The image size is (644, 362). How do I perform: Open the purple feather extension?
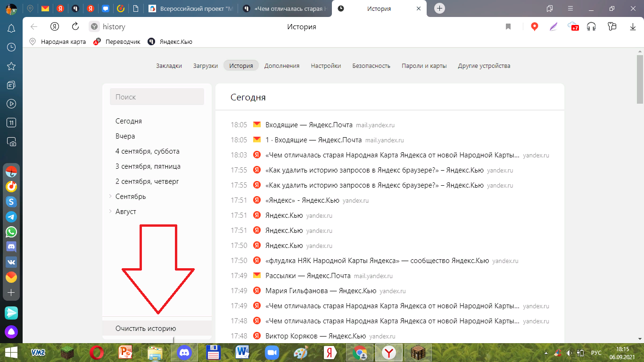coord(553,27)
